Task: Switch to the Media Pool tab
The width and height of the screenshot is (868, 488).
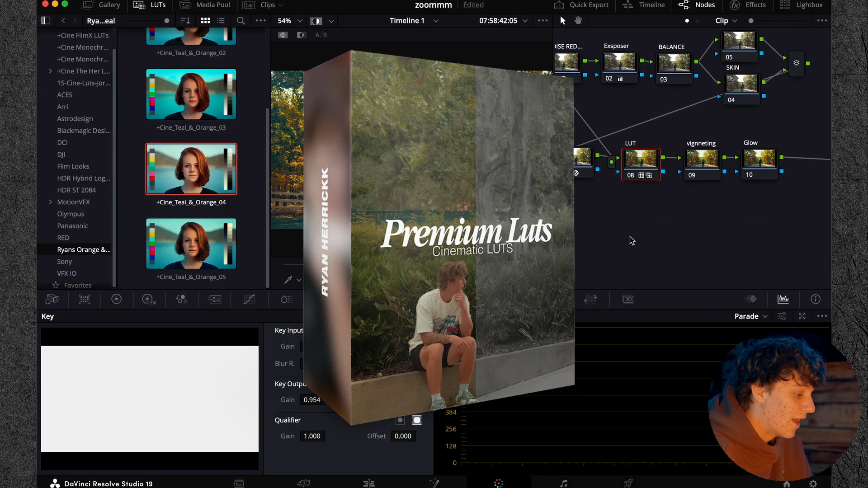Action: (x=211, y=5)
